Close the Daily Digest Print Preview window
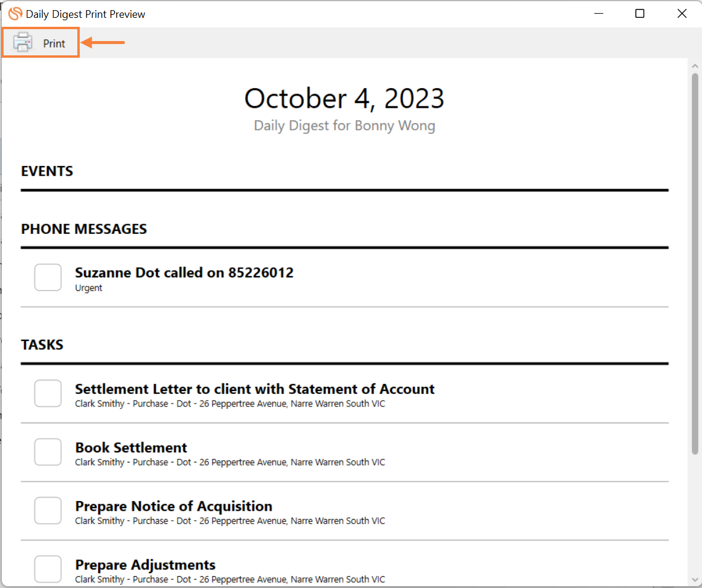The image size is (702, 588). tap(682, 14)
